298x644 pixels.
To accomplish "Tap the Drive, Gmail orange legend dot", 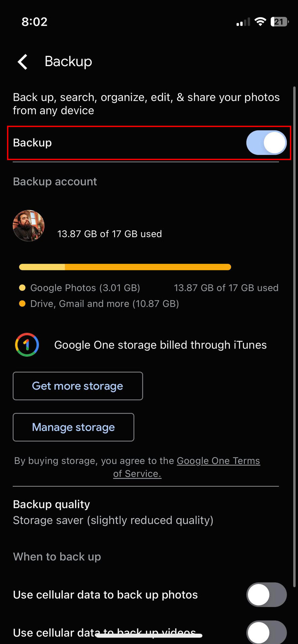I will pyautogui.click(x=23, y=304).
